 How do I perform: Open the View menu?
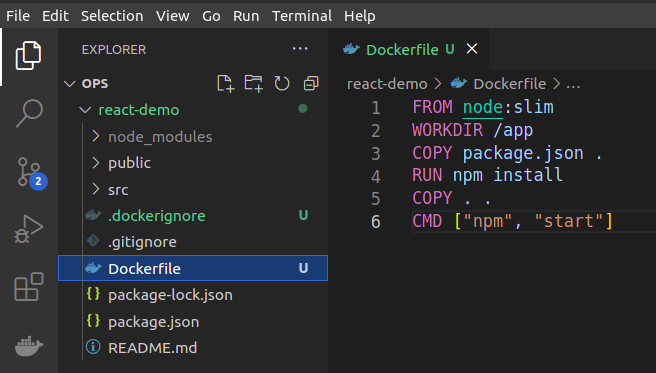(x=173, y=16)
